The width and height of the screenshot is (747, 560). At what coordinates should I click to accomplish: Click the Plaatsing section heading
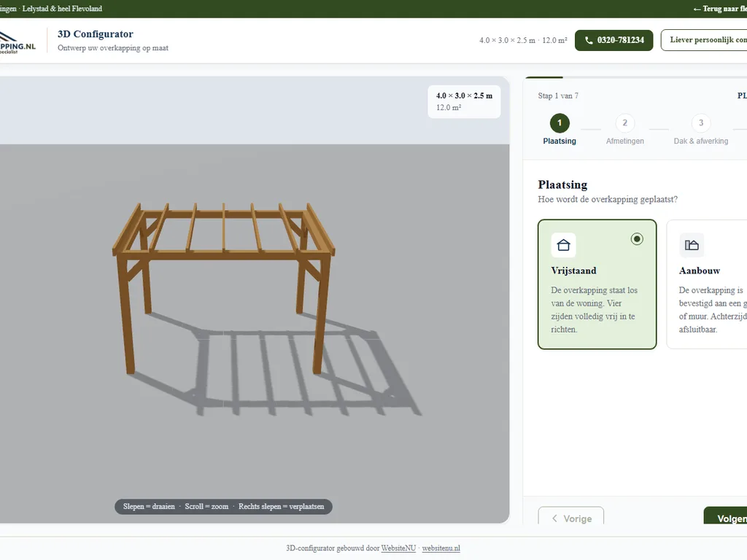pyautogui.click(x=562, y=184)
